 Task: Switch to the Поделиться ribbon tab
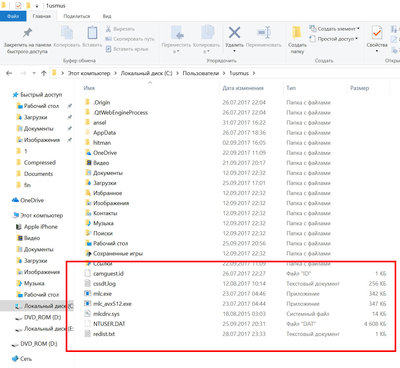[x=77, y=16]
